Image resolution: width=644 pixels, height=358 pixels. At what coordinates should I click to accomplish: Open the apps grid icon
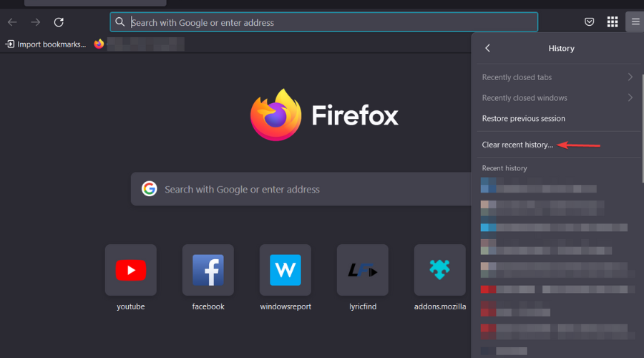pos(613,21)
